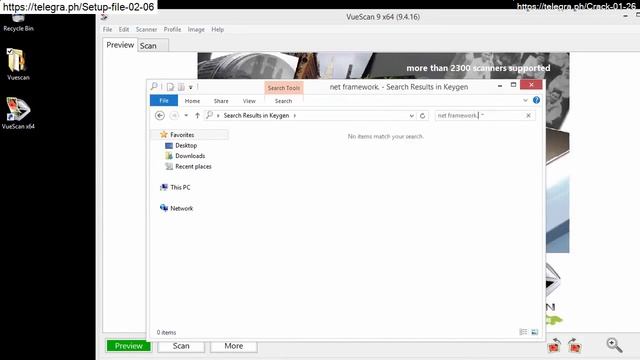This screenshot has height=360, width=640.
Task: Click address bar Search Results in Keygen
Action: click(256, 116)
